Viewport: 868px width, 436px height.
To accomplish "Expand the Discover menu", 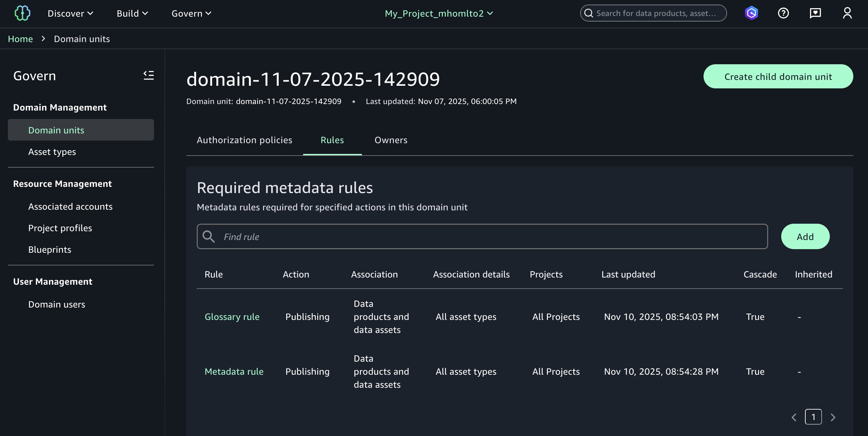I will pyautogui.click(x=70, y=13).
